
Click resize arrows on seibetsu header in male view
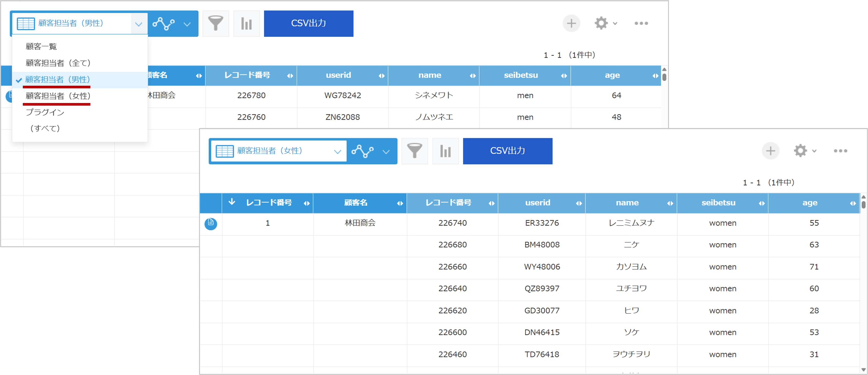pyautogui.click(x=564, y=76)
